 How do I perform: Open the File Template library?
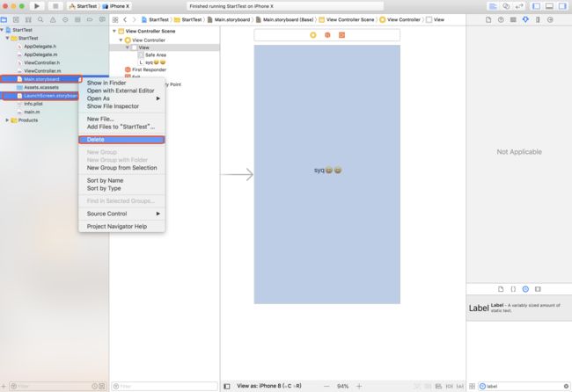tap(501, 289)
